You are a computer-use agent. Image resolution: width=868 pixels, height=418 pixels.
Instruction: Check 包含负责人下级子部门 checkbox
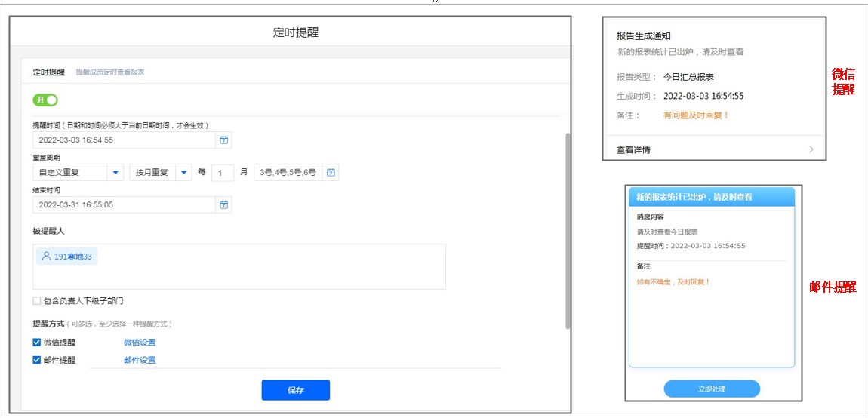click(37, 301)
